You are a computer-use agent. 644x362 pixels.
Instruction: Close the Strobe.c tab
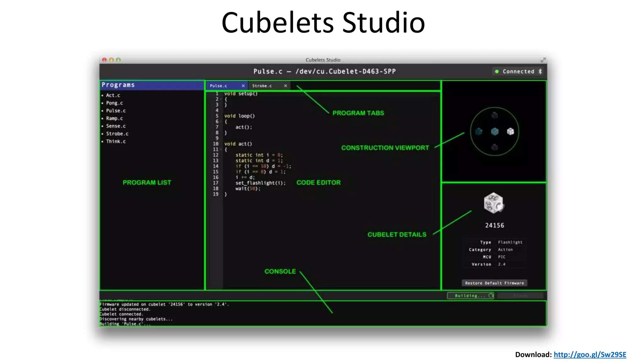click(286, 85)
